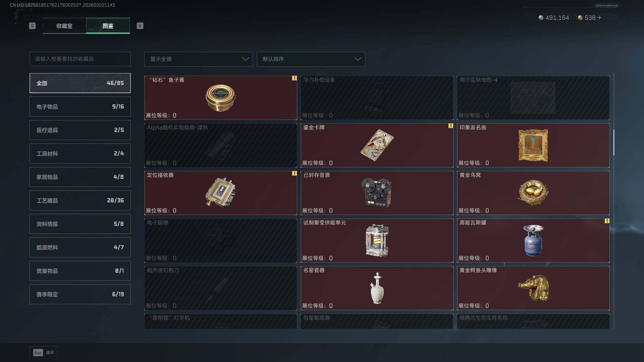
Task: Focus the collectible search input field
Action: pos(80,59)
